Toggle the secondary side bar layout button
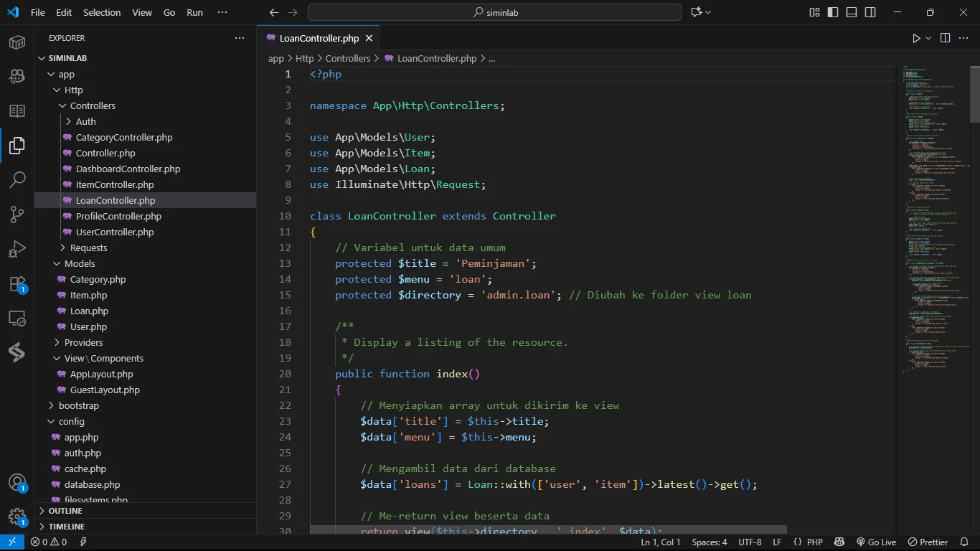 870,12
